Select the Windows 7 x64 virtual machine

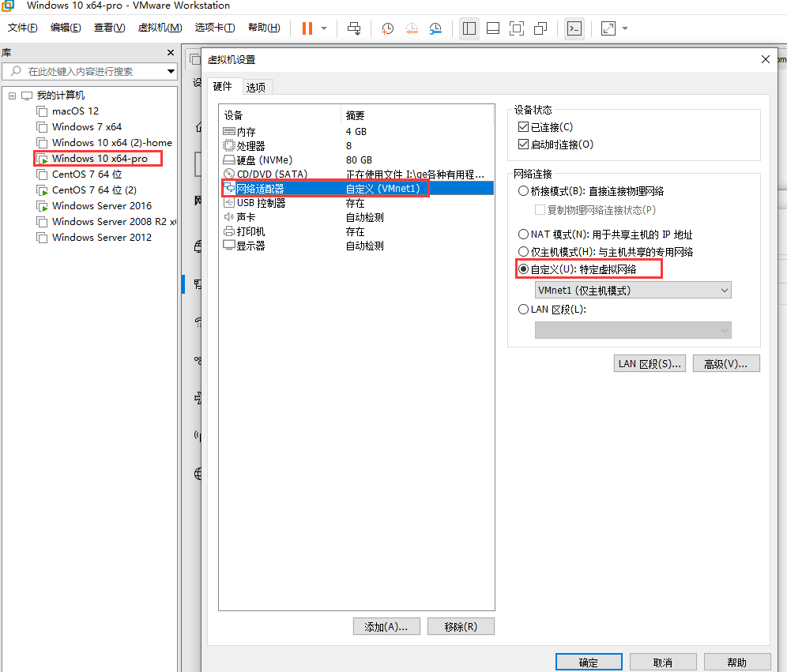[x=87, y=127]
